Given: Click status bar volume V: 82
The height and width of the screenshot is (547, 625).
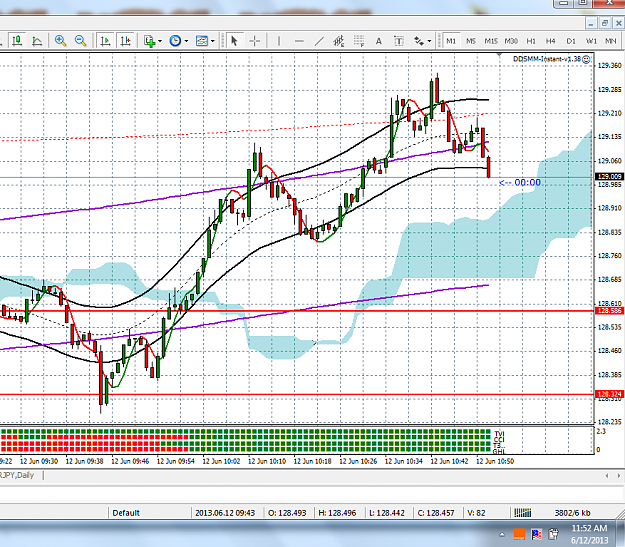Looking at the screenshot, I should click(x=476, y=513).
